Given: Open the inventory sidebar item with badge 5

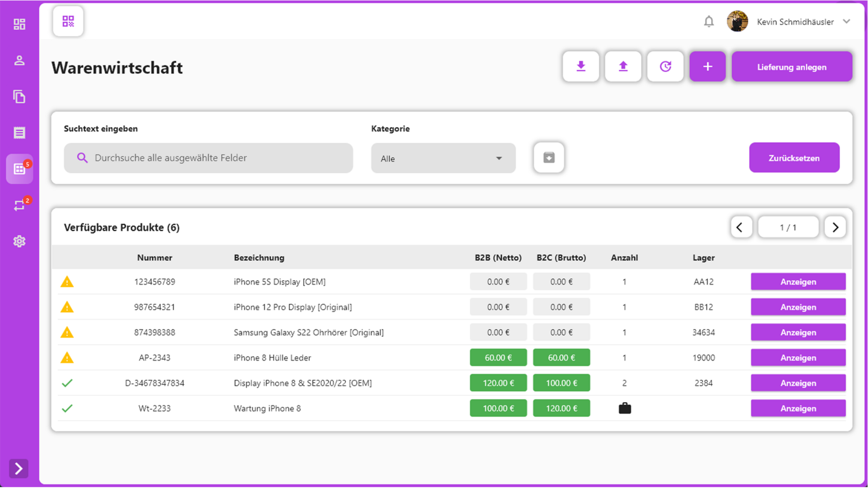Looking at the screenshot, I should tap(20, 169).
